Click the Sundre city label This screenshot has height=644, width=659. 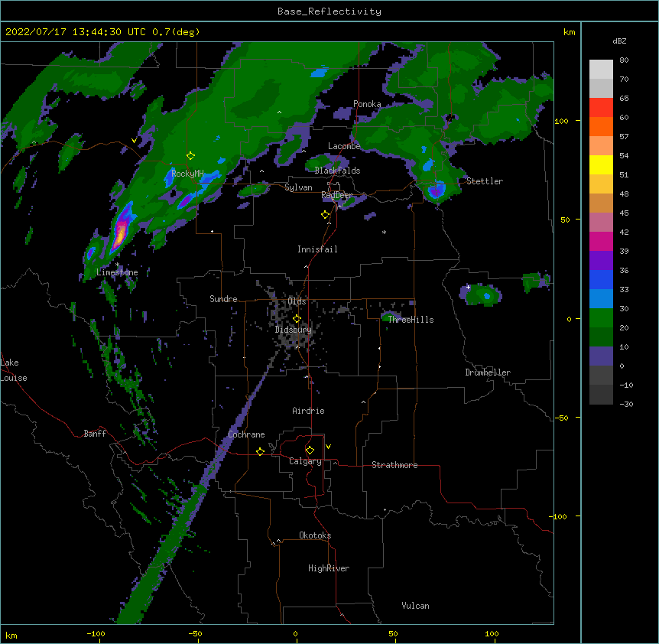click(x=223, y=299)
